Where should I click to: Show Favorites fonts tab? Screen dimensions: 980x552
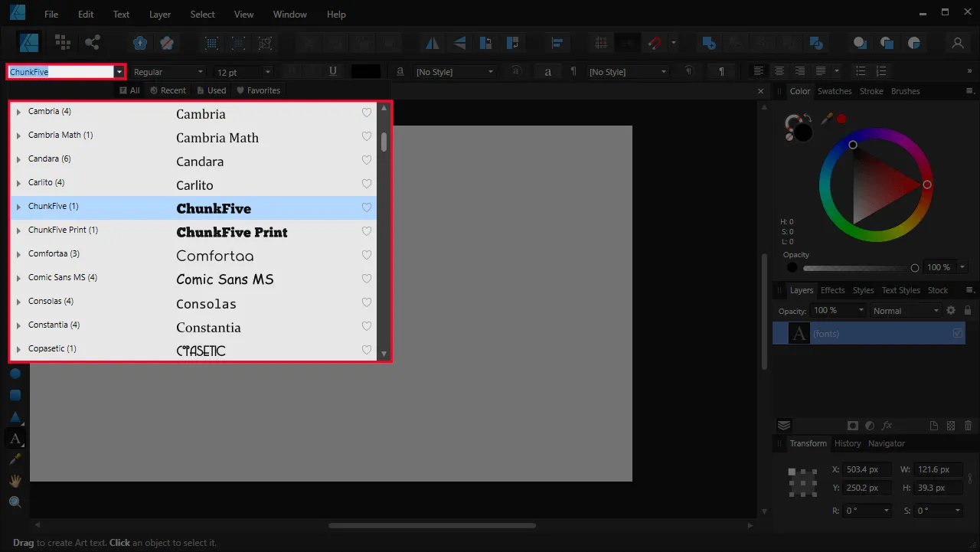point(258,90)
